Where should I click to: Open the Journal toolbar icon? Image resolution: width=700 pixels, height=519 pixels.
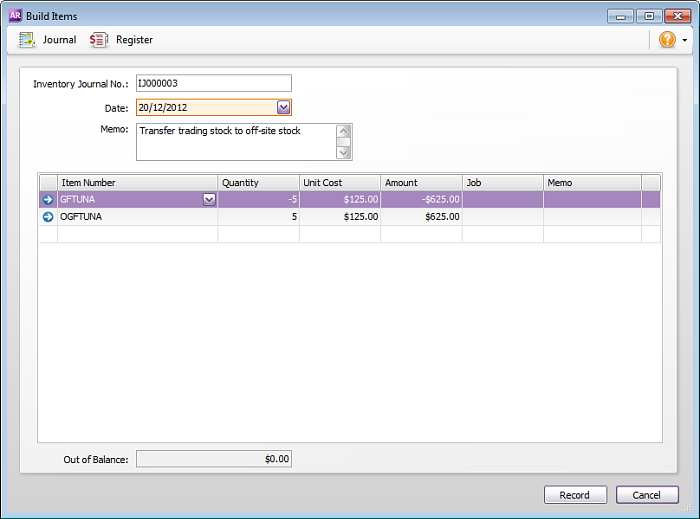(28, 40)
